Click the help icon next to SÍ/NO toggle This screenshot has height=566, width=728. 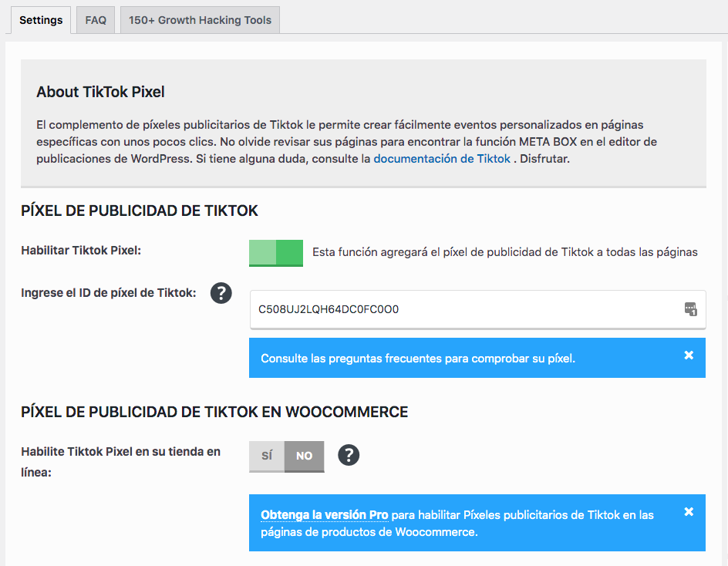(x=349, y=455)
